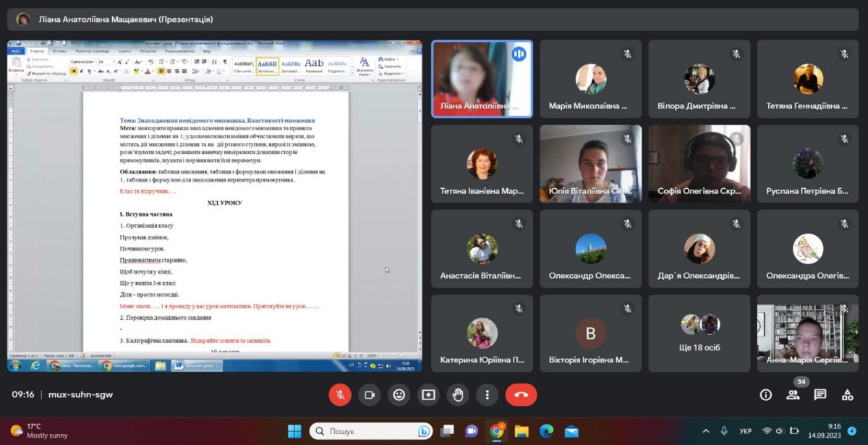Click the text highlight color button

coord(136,71)
